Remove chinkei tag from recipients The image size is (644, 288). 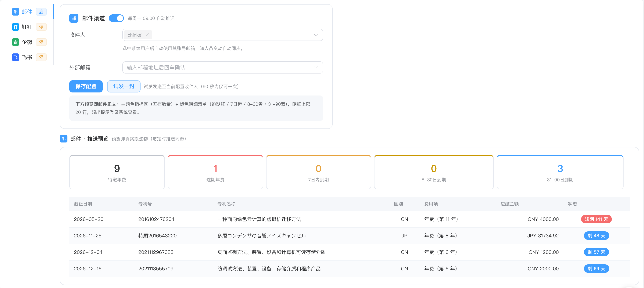(147, 35)
